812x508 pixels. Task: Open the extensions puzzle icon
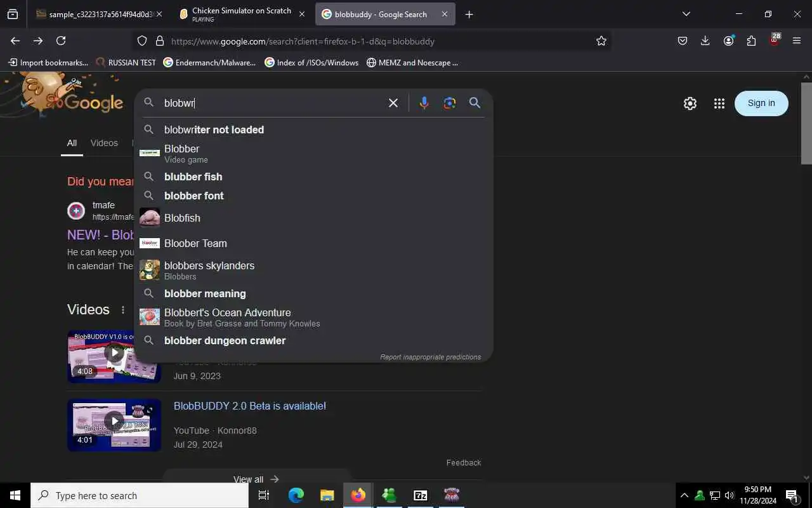[x=751, y=41]
